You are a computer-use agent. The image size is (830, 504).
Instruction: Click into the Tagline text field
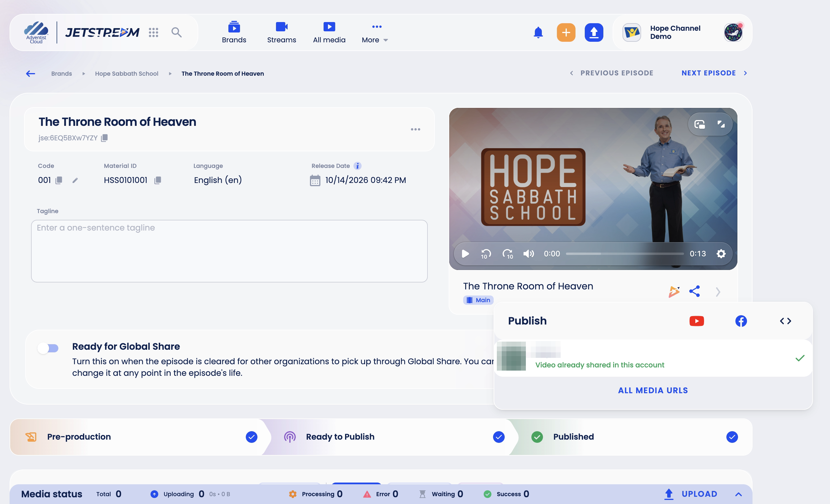pos(229,251)
